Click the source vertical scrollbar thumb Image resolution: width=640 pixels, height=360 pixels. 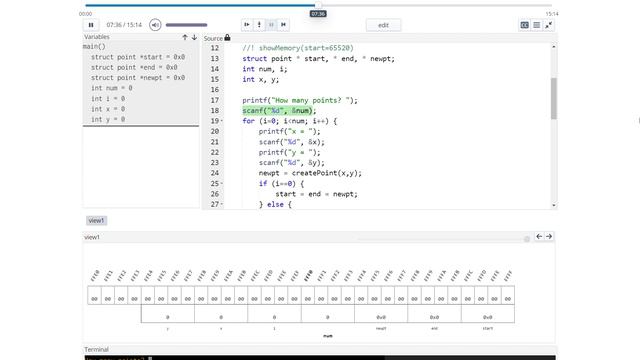[x=554, y=98]
